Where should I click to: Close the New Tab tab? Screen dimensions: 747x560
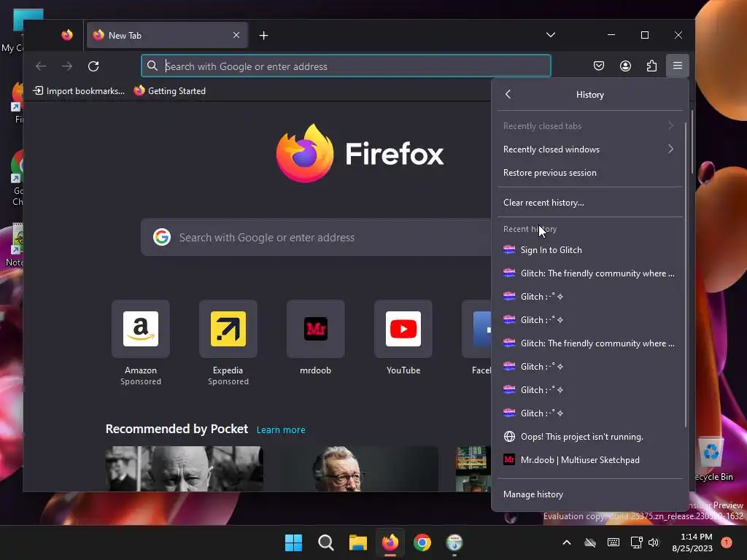point(236,35)
